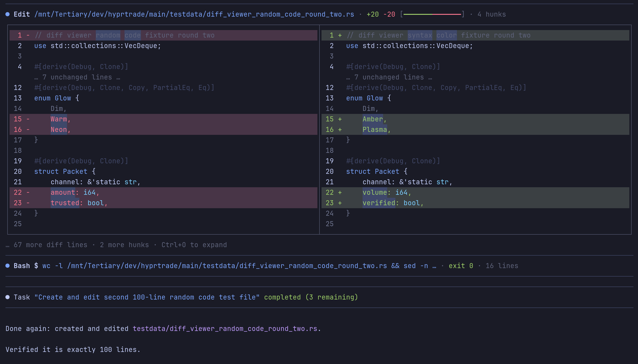
Task: Click the '4 hunks' label
Action: [x=491, y=14]
